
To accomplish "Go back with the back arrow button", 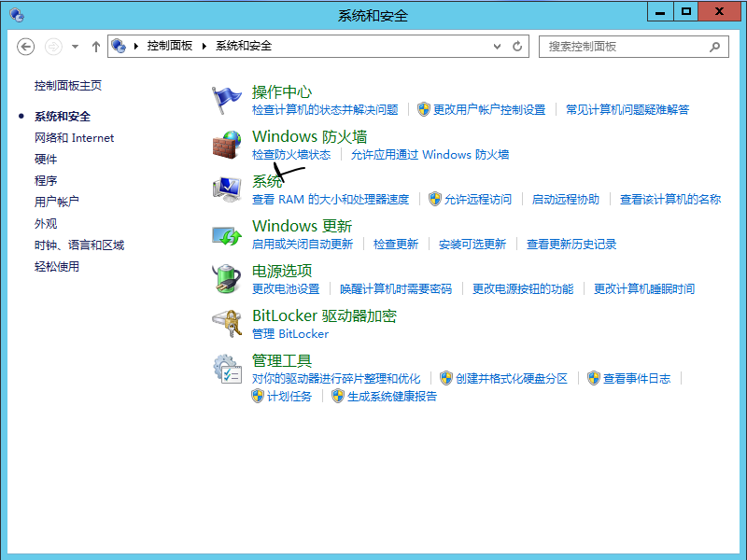I will coord(26,47).
